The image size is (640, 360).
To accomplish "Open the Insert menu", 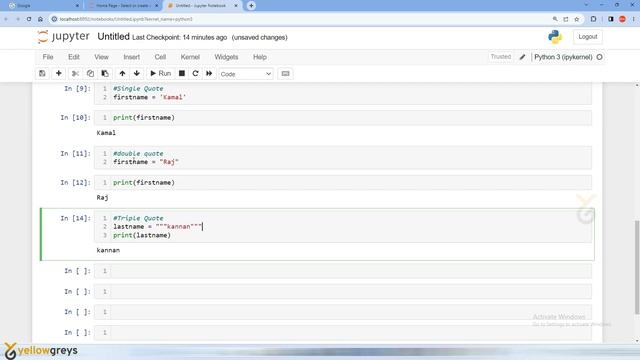I will click(x=131, y=57).
